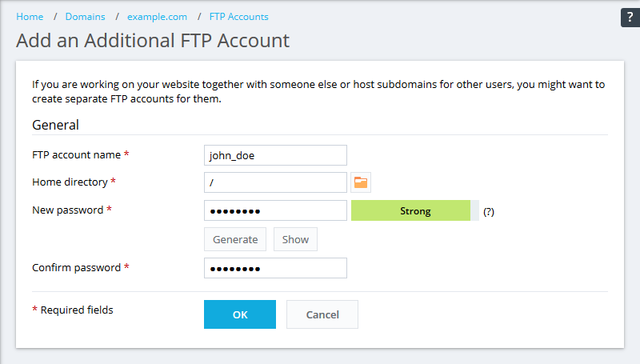Click the green Strong strength bar
Image resolution: width=640 pixels, height=364 pixels.
tap(415, 211)
